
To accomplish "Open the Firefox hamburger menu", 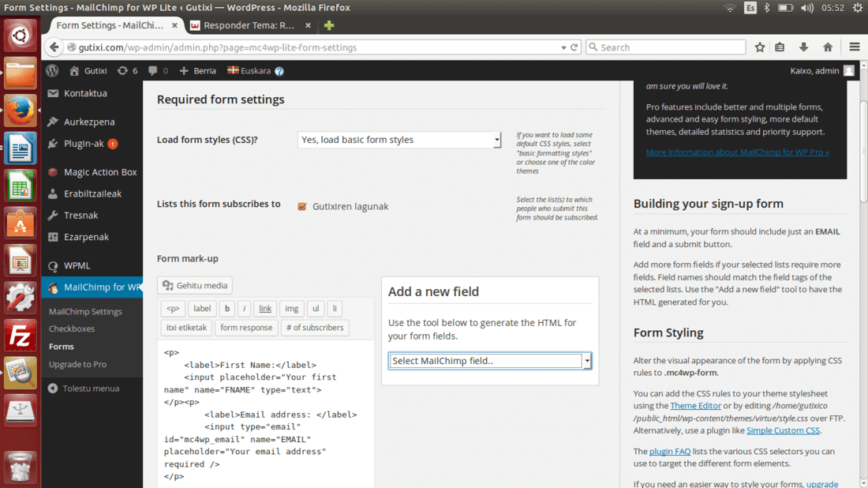I will [854, 47].
